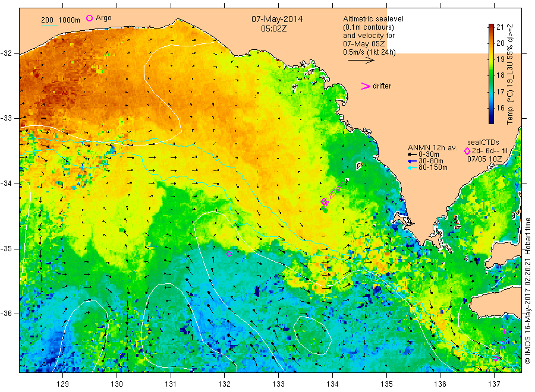Click the '0.5m/s (1kt 24h)' text
Viewport: 535px width, 392px height.
click(370, 52)
